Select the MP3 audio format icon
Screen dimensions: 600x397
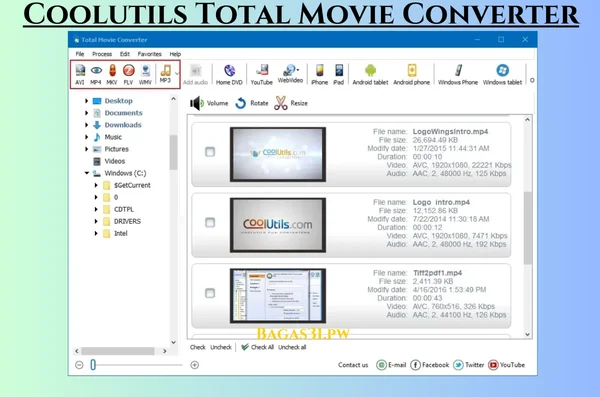tap(165, 74)
